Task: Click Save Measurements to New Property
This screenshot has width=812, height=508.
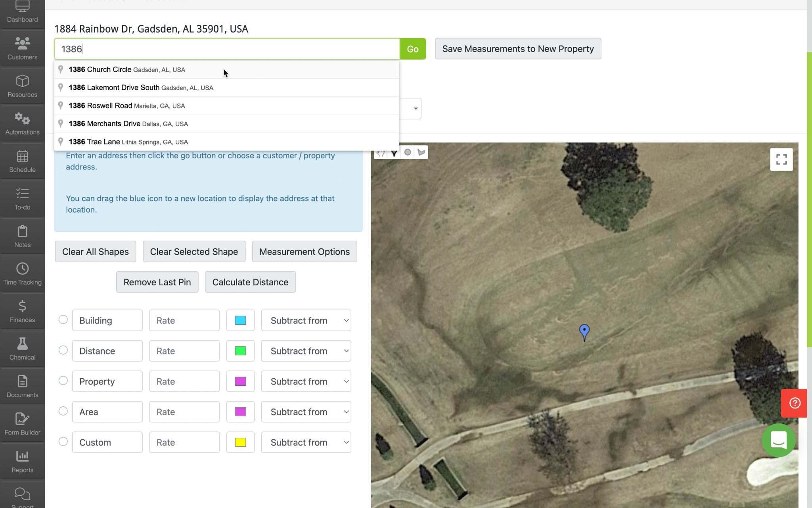Action: [x=517, y=48]
